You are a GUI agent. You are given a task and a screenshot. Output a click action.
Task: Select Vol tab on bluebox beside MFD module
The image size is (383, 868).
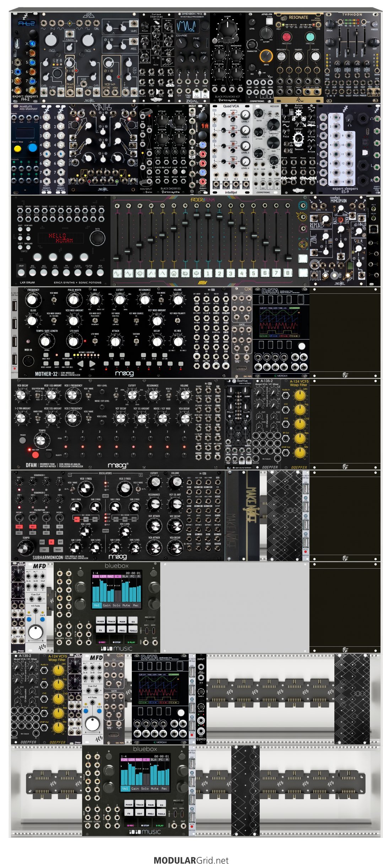[97, 605]
